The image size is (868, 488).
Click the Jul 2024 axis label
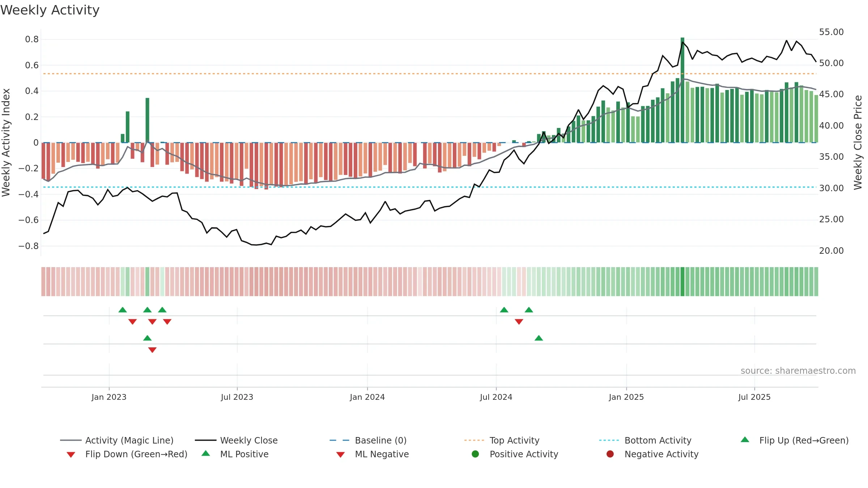click(x=496, y=397)
